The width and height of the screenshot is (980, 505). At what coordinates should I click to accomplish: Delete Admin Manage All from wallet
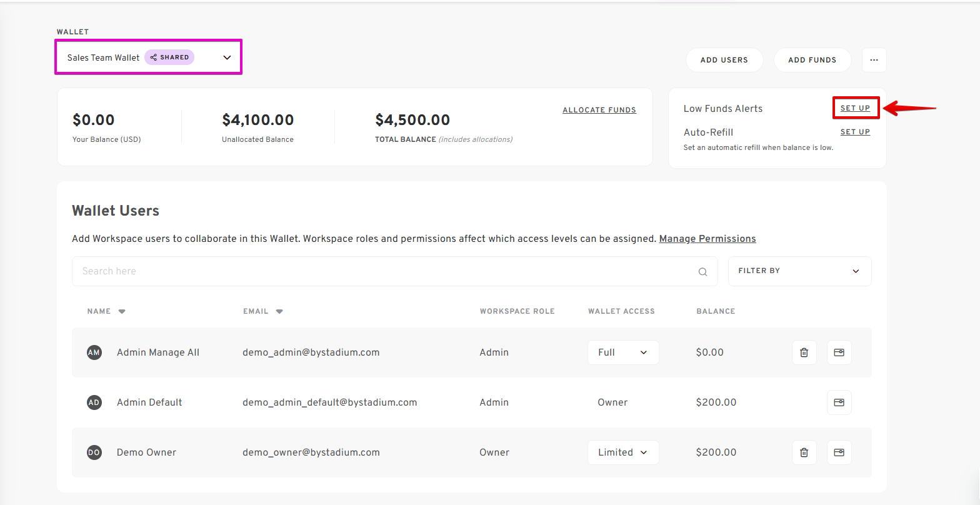(804, 352)
